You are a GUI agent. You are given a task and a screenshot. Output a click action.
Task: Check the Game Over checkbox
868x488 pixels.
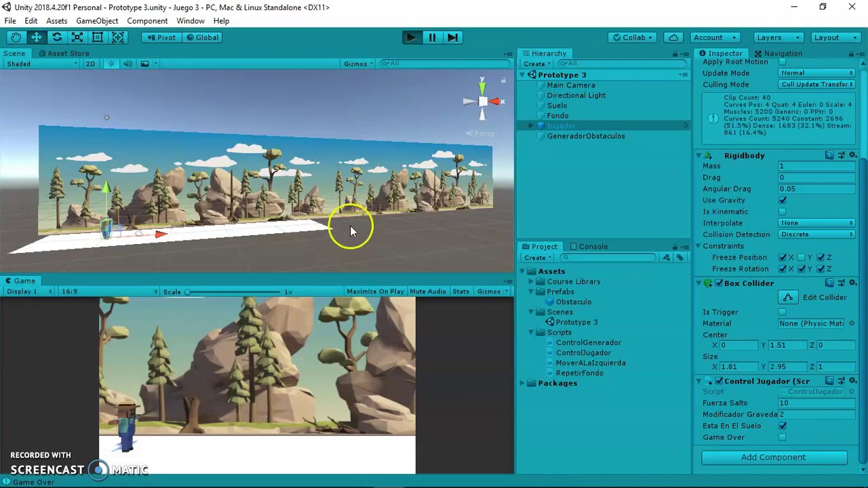point(783,437)
